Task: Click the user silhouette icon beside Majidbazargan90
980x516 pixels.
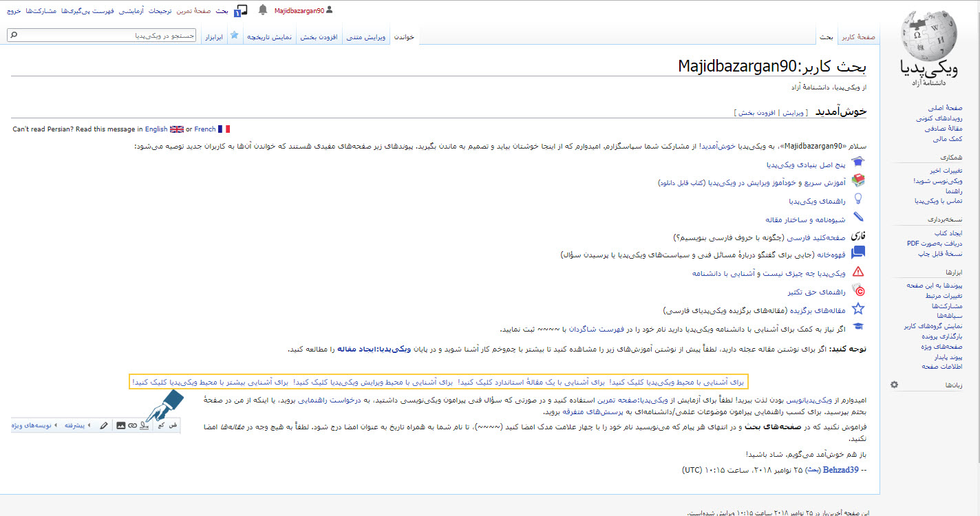Action: point(329,10)
